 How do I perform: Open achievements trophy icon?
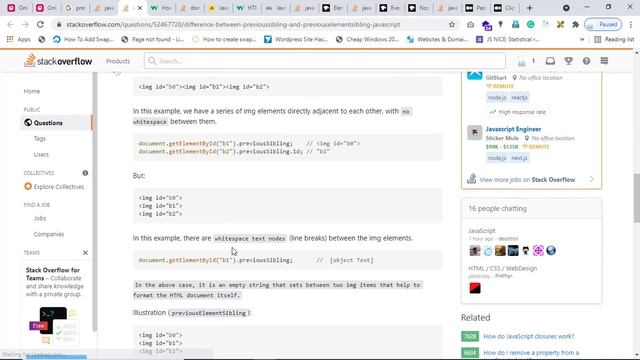click(568, 61)
